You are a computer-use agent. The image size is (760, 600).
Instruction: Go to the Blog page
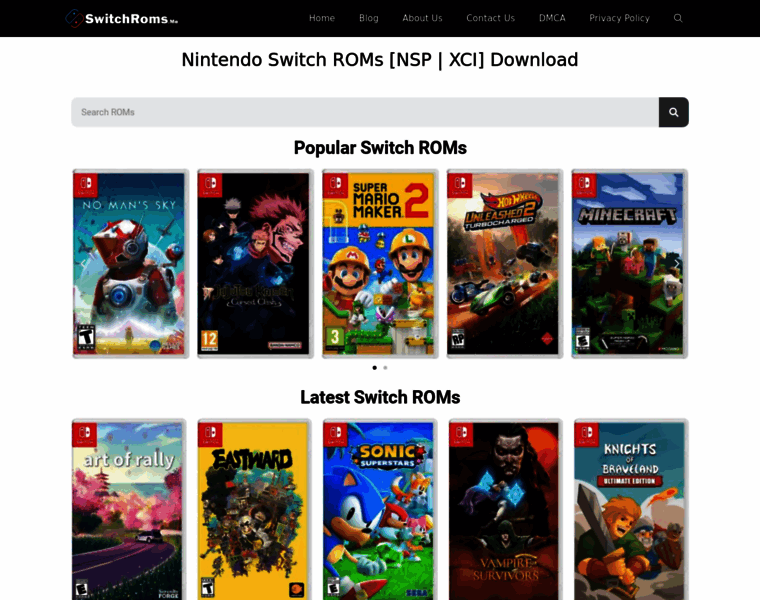tap(369, 18)
